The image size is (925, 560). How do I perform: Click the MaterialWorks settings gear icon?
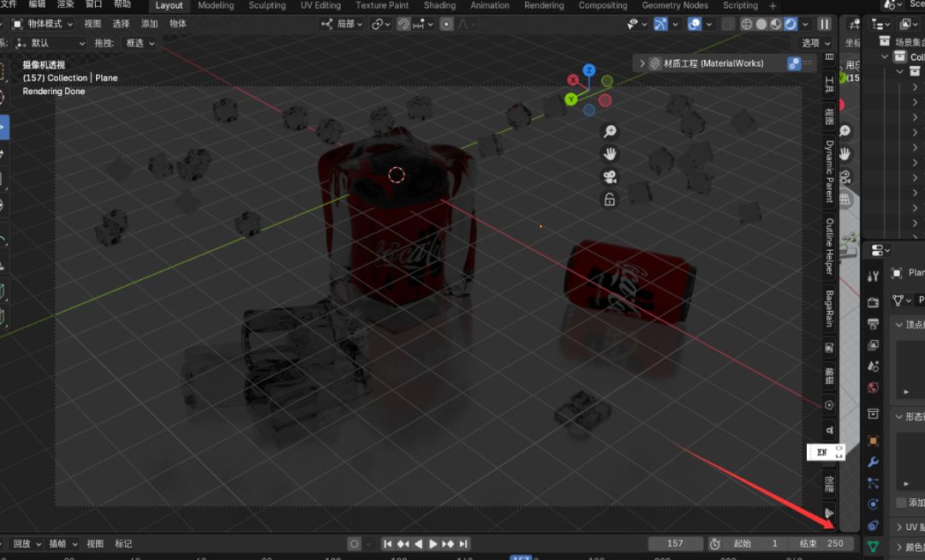[x=794, y=63]
